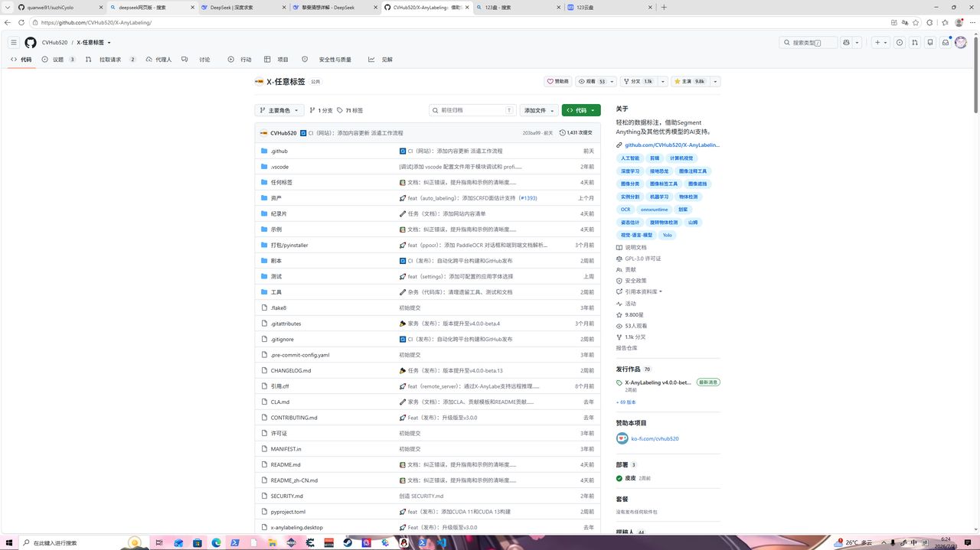This screenshot has height=550, width=980.
Task: Open the #1393 pull request link
Action: [528, 198]
